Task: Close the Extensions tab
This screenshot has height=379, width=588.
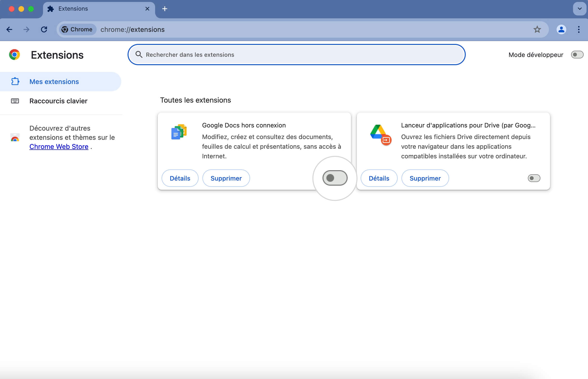Action: pos(147,9)
